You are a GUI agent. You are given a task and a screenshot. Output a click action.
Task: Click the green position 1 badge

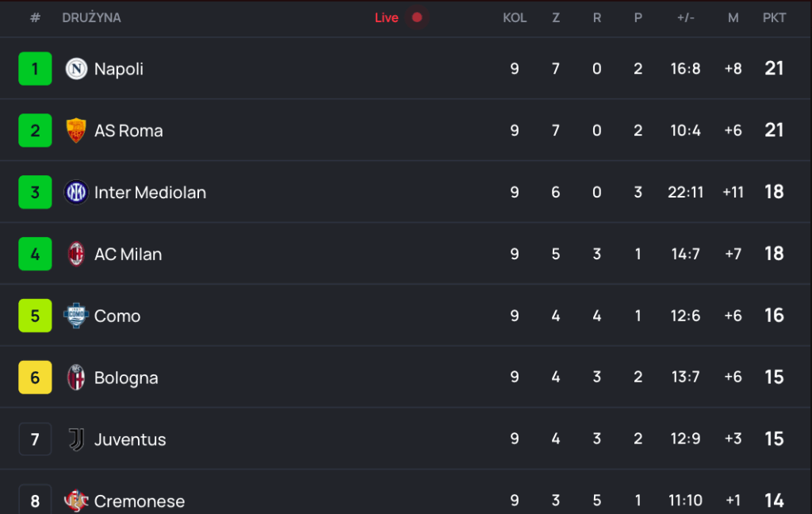pos(35,69)
